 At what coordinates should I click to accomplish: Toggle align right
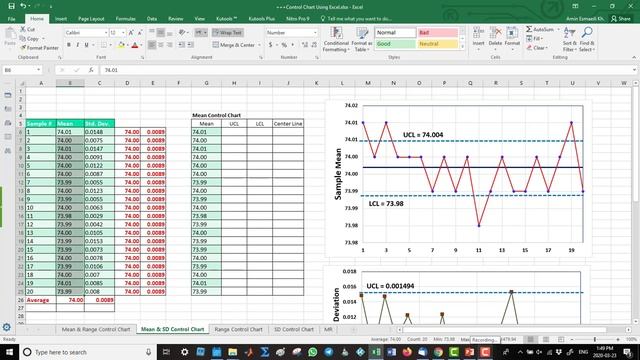click(x=170, y=45)
